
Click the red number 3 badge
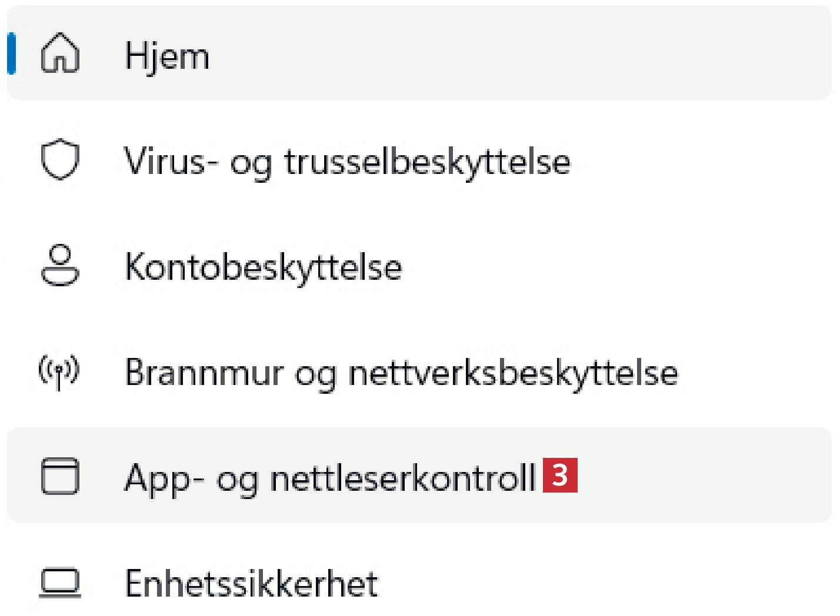pos(559,475)
